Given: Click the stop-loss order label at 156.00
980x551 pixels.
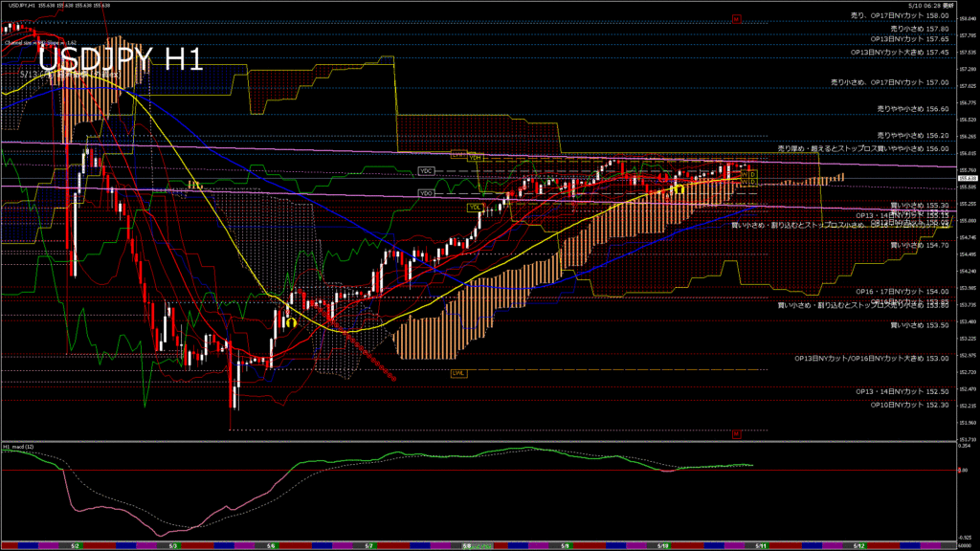Looking at the screenshot, I should coord(863,148).
